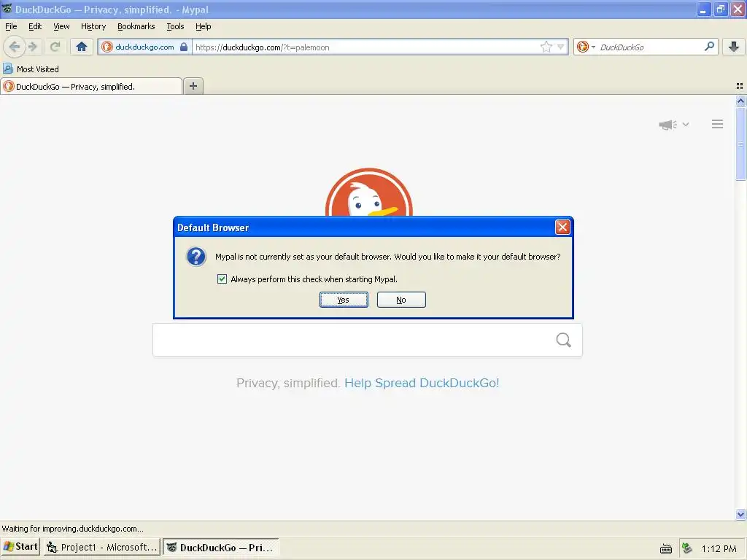Open the Edit menu
Viewport: 747px width, 560px height.
click(35, 26)
